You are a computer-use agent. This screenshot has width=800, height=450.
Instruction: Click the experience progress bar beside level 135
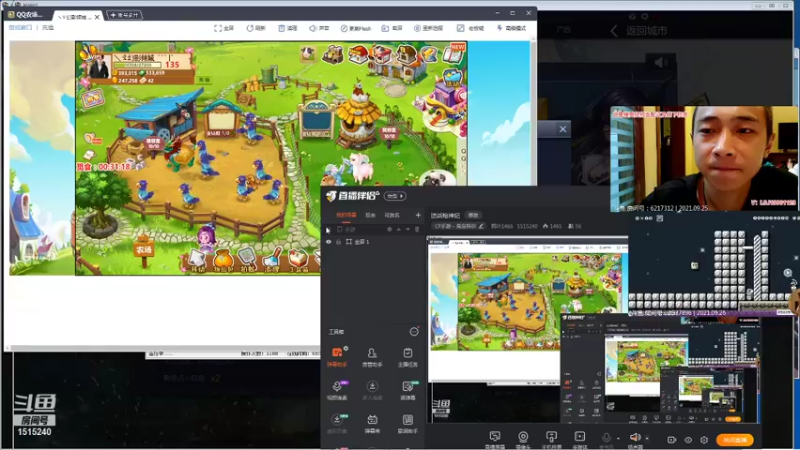coord(138,65)
